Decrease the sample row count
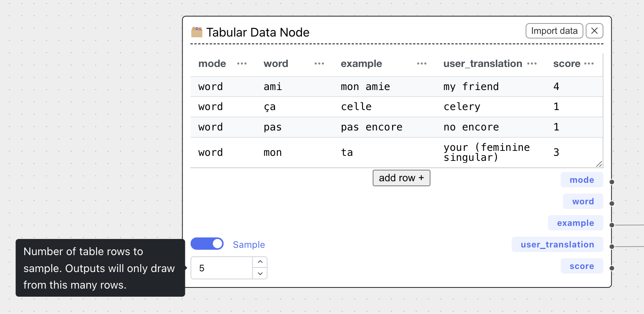Screen dimensions: 644x314 (x=260, y=274)
